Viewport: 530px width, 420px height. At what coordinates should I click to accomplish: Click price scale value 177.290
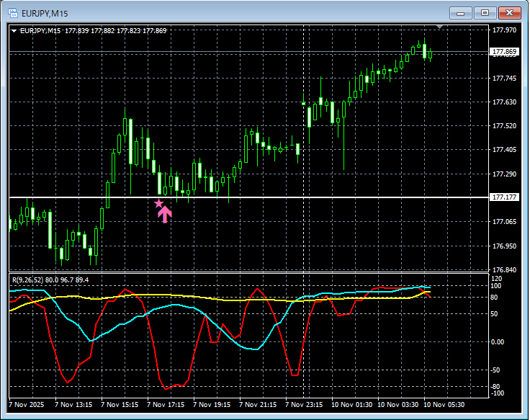click(504, 174)
